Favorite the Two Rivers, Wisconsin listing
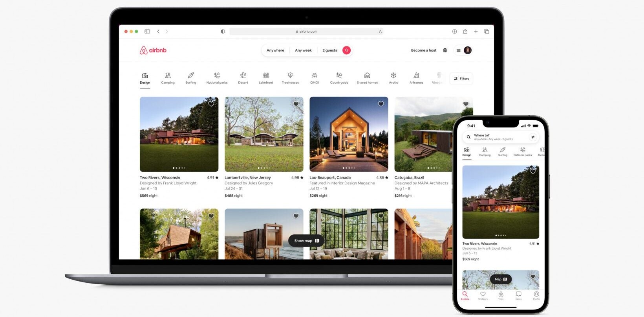 pyautogui.click(x=211, y=104)
